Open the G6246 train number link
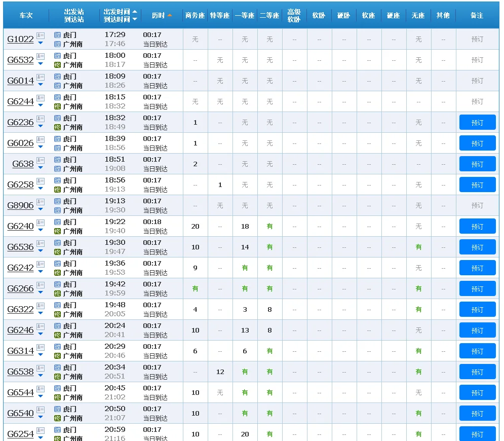Screen dimensions: 504x441 [x=20, y=330]
